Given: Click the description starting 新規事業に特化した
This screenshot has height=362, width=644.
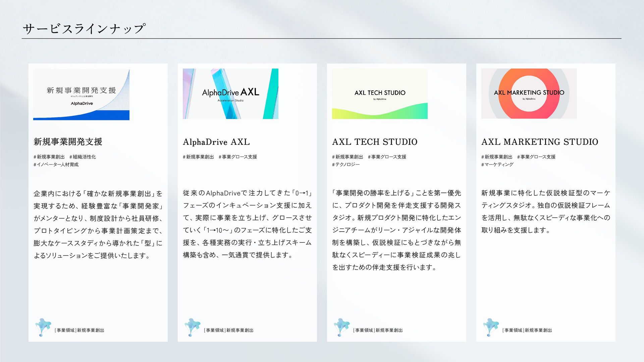Looking at the screenshot, I should click(x=546, y=212).
